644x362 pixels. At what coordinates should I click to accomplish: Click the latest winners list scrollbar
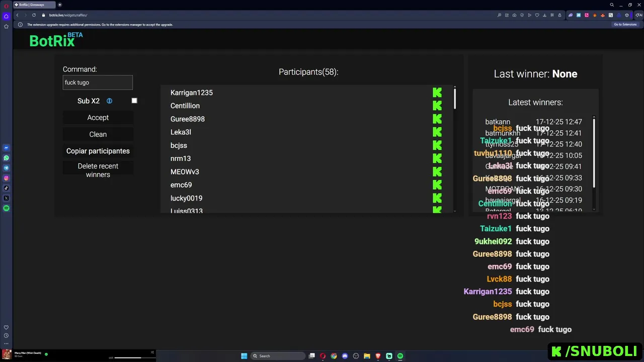(594, 153)
